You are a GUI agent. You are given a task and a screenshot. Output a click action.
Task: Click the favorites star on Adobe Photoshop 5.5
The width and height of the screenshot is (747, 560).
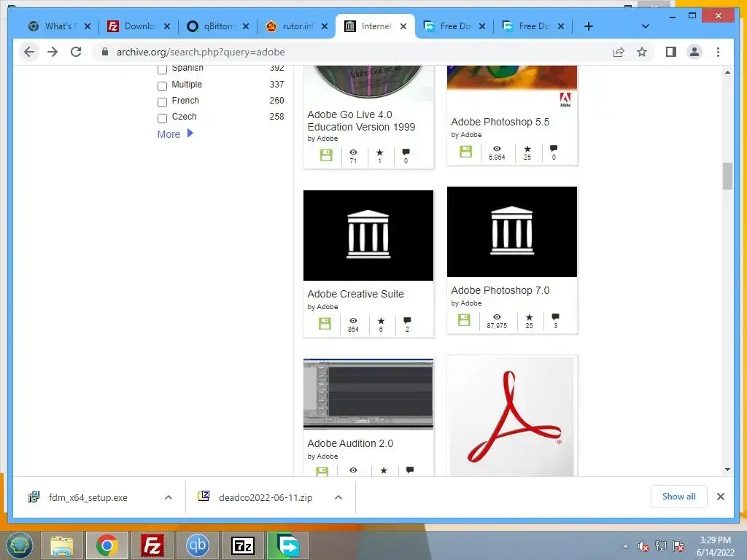tap(527, 149)
